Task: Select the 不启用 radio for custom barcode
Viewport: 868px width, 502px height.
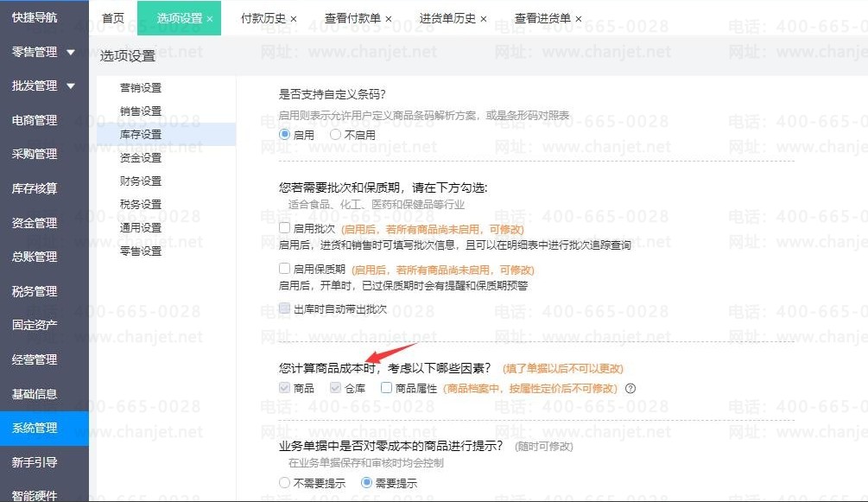Action: pyautogui.click(x=335, y=134)
